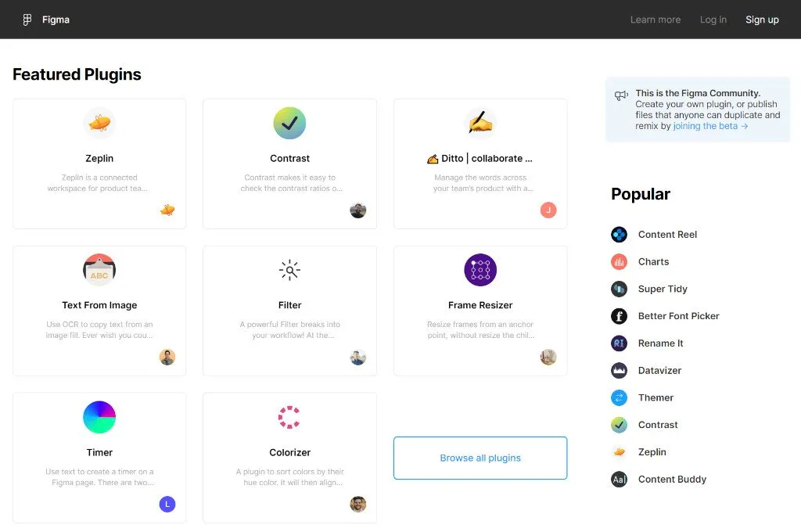The height and width of the screenshot is (532, 801).
Task: Open the Log in page
Action: tap(713, 20)
